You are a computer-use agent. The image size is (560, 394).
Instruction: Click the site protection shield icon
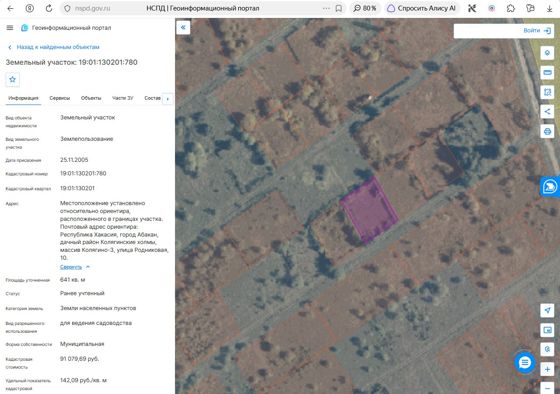67,8
